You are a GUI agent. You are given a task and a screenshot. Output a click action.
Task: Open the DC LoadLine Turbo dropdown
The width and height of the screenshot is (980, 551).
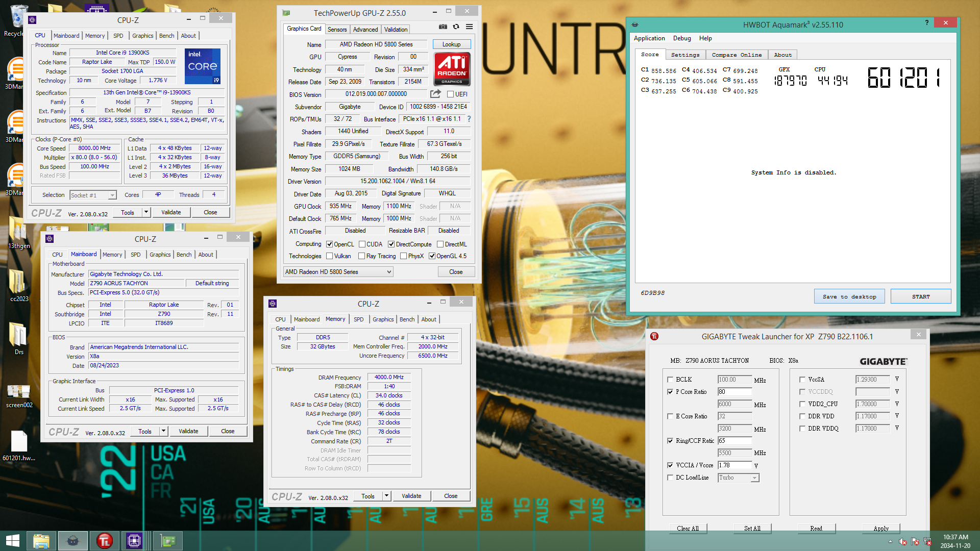(739, 478)
